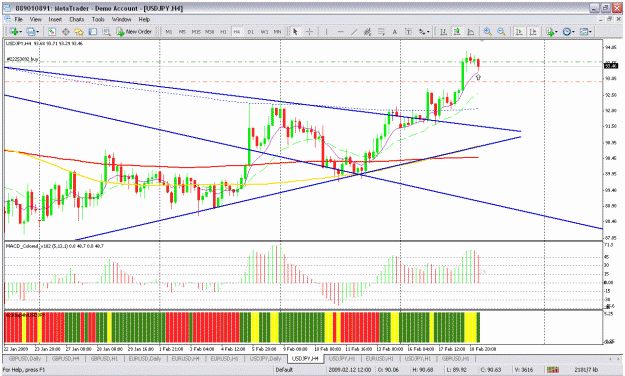This screenshot has height=376, width=625.
Task: Select the USDJPY,H4 chart tab
Action: 305,358
